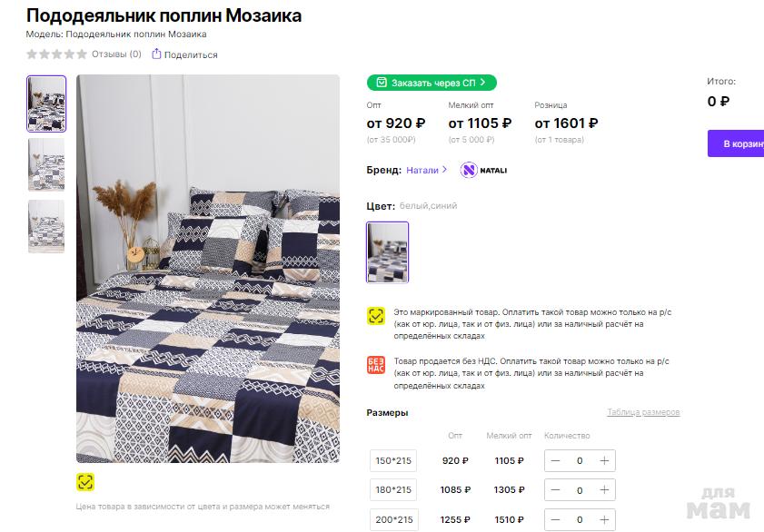Add to cart with 'В корзину' button
This screenshot has height=532, width=764.
(x=737, y=143)
